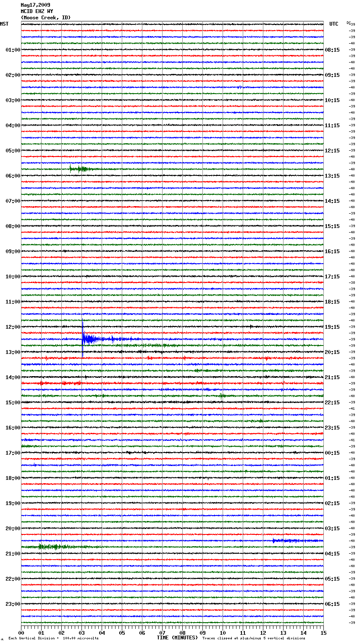Pick the 11:15 UTC time label

pyautogui.click(x=332, y=126)
